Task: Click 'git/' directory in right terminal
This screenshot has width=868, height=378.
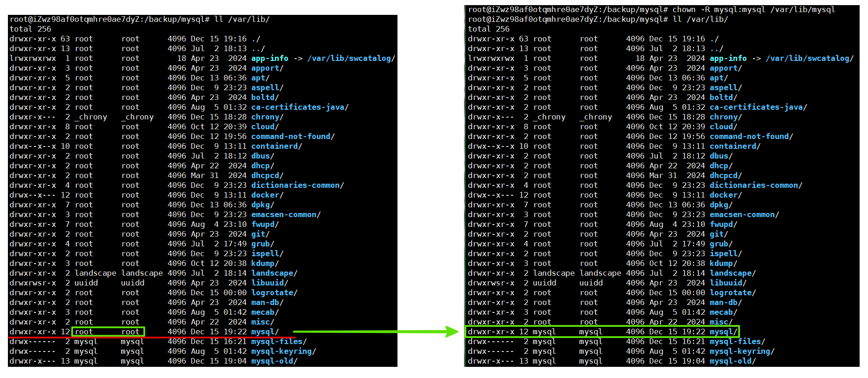Action: pyautogui.click(x=719, y=234)
